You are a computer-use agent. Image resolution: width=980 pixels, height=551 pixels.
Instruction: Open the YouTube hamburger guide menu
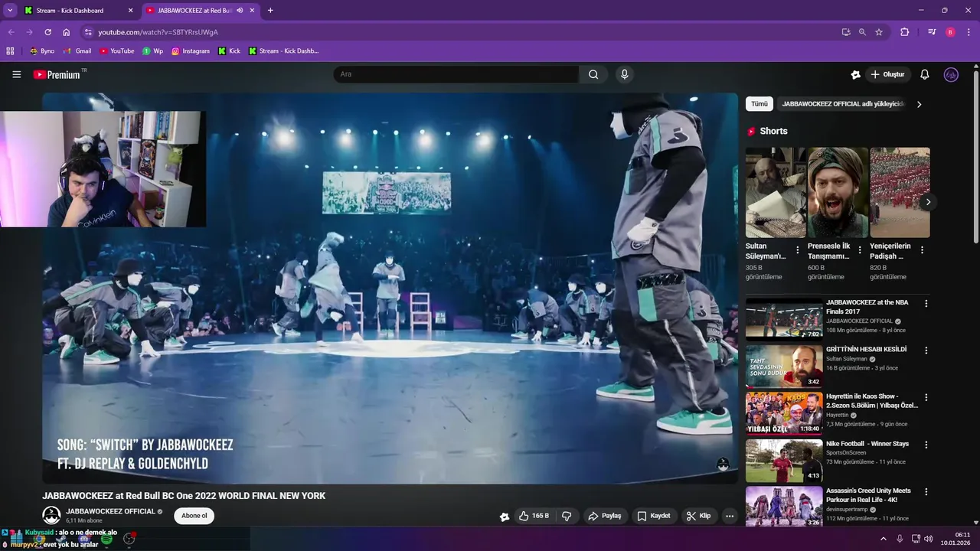point(16,74)
